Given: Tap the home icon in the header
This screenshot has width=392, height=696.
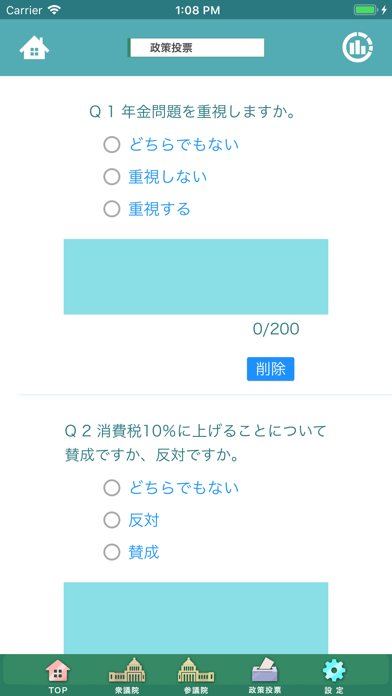Looking at the screenshot, I should pos(34,47).
